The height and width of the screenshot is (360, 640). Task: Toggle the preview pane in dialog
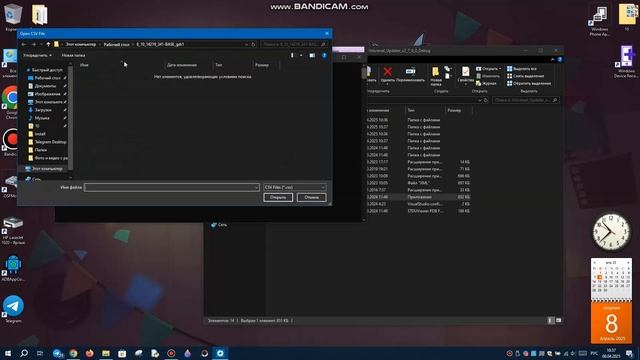click(x=312, y=55)
